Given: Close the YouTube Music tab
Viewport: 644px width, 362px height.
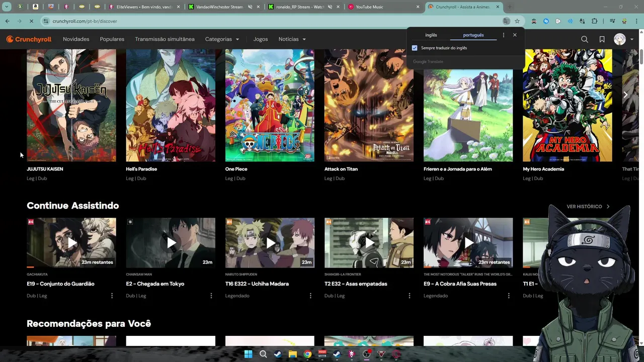Looking at the screenshot, I should point(418,7).
